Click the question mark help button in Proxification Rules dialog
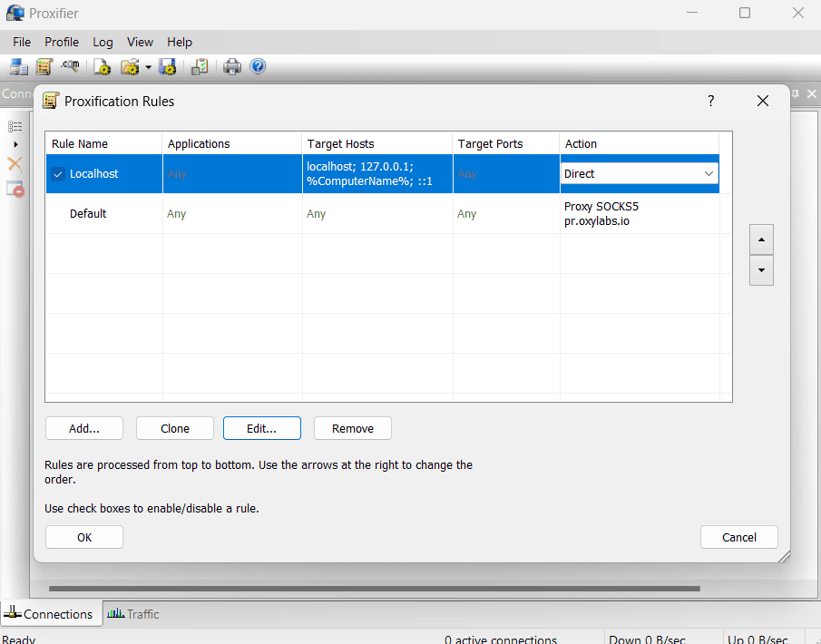Screen dimensions: 821x644 [710, 101]
